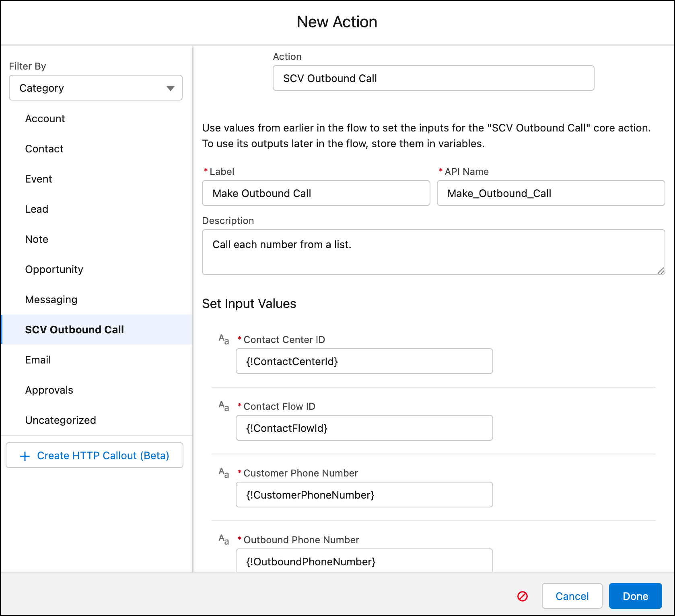Click the Aa icon beside Outbound Phone Number
Screen dimensions: 675x616
click(223, 540)
